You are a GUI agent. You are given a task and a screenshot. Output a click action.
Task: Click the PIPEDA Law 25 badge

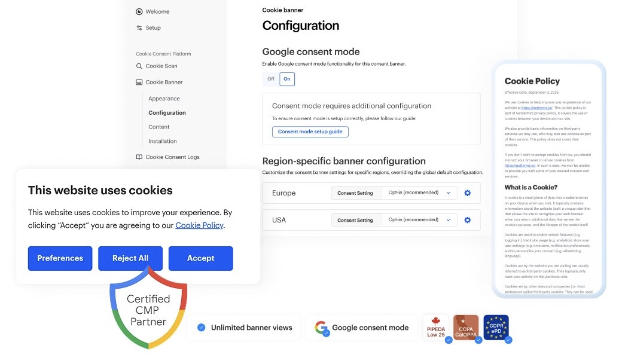(x=435, y=328)
